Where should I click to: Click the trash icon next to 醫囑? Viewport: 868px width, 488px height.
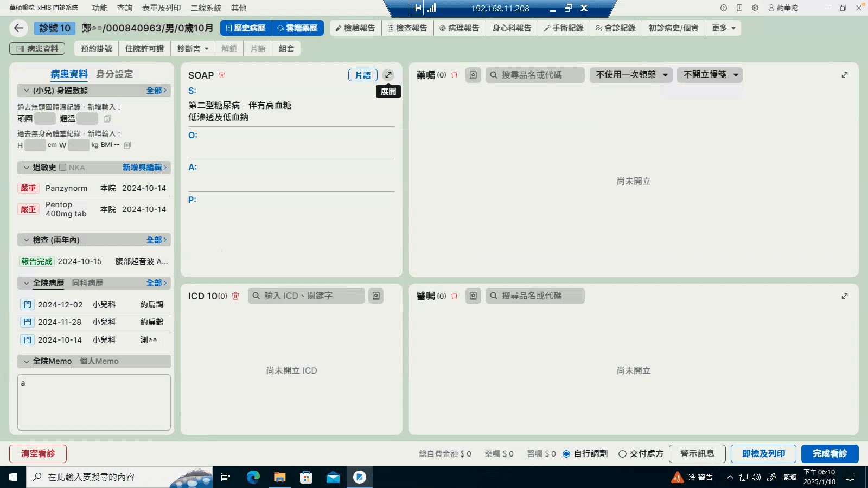click(x=455, y=296)
